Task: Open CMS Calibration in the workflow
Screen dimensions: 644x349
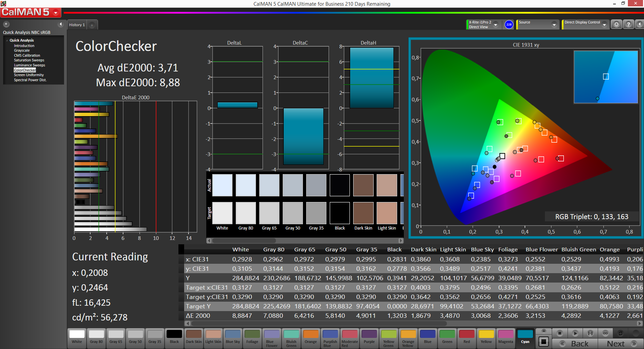Action: [x=27, y=55]
